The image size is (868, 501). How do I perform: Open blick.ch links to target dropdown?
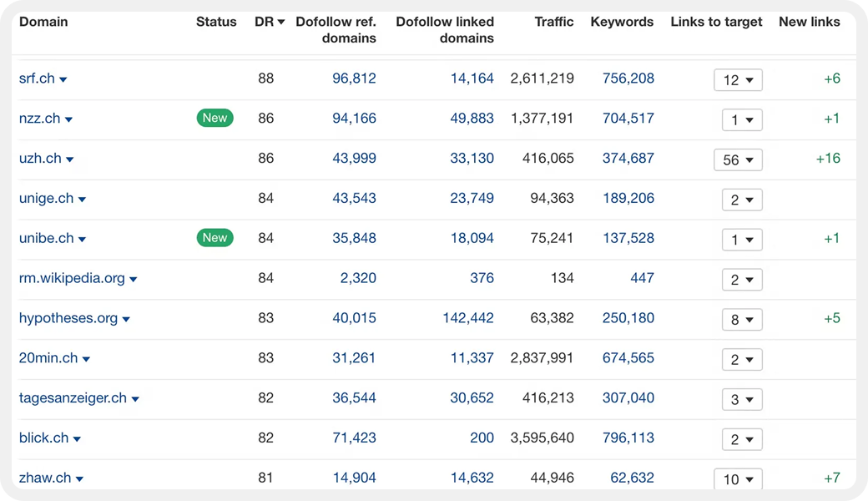[x=742, y=439]
